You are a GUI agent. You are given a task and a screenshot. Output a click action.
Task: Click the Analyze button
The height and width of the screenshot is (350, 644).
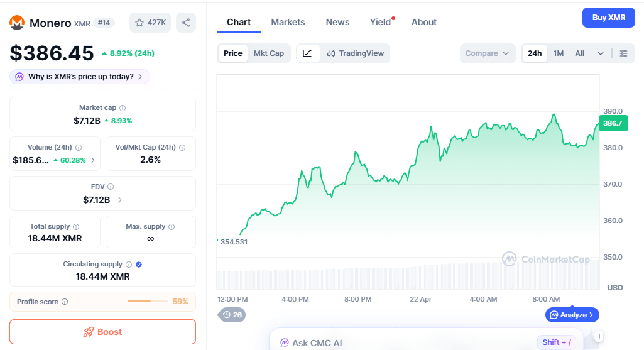(572, 315)
